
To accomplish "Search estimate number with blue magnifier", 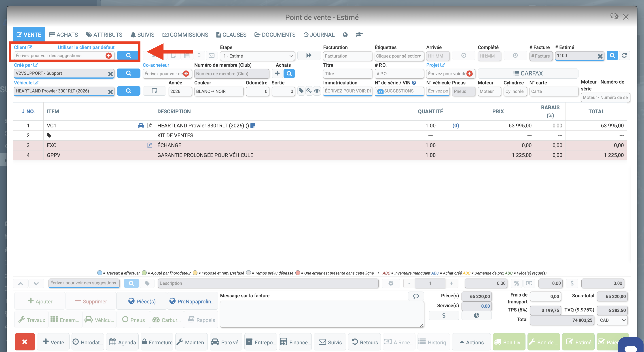I will [612, 56].
